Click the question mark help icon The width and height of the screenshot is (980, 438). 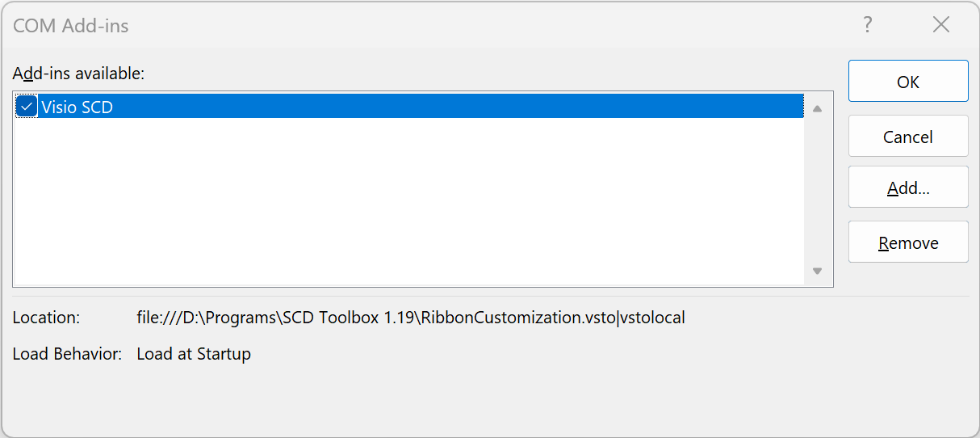(x=868, y=25)
